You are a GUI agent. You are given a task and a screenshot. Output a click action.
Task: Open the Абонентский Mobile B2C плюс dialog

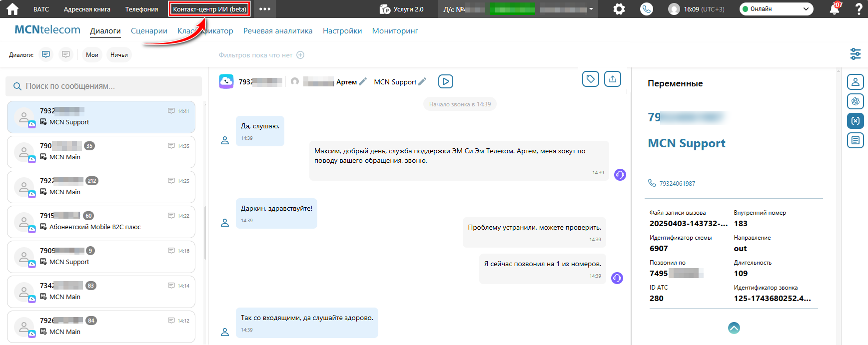click(101, 222)
